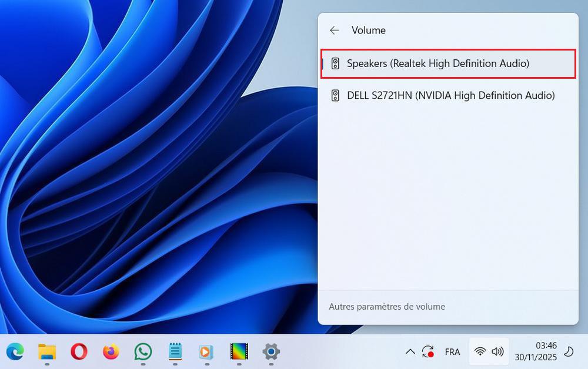
Task: Go back from the Volume panel
Action: 334,30
